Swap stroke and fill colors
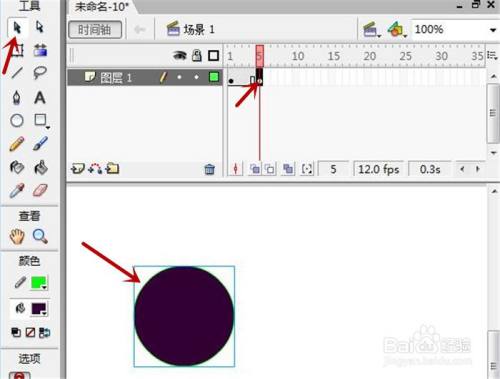500x379 pixels. click(45, 332)
